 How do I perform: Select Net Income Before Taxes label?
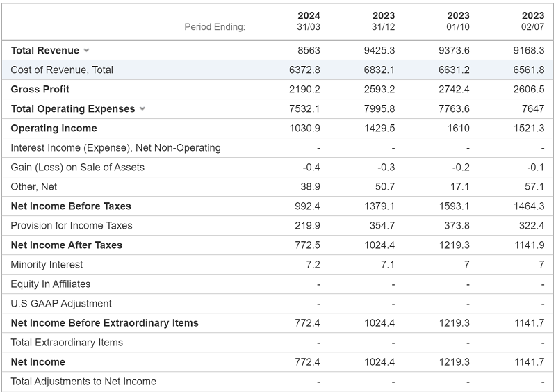pos(71,206)
